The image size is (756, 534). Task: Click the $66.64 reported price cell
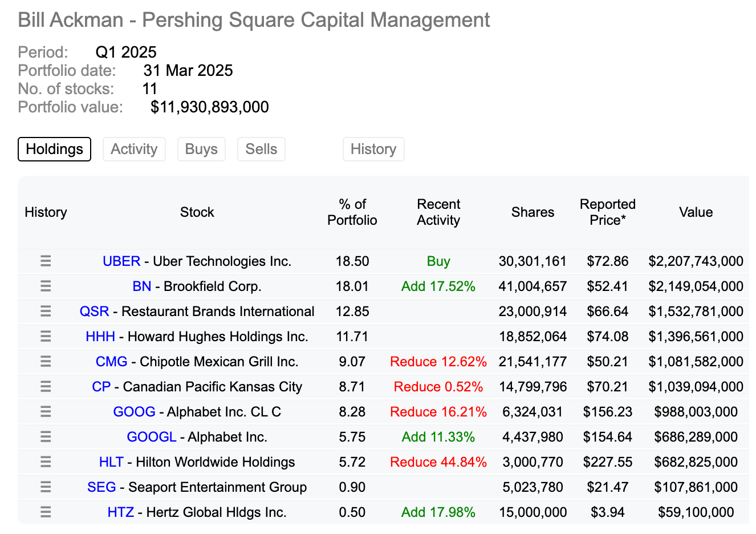[608, 311]
